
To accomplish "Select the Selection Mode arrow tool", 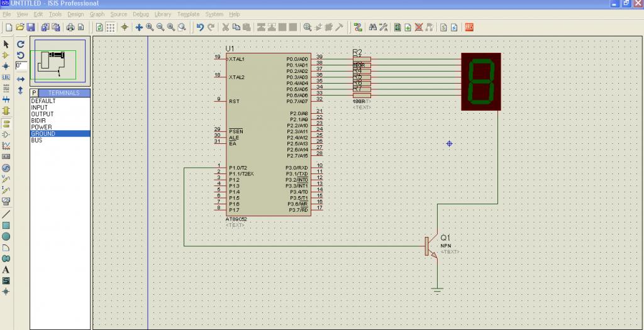I will point(6,44).
